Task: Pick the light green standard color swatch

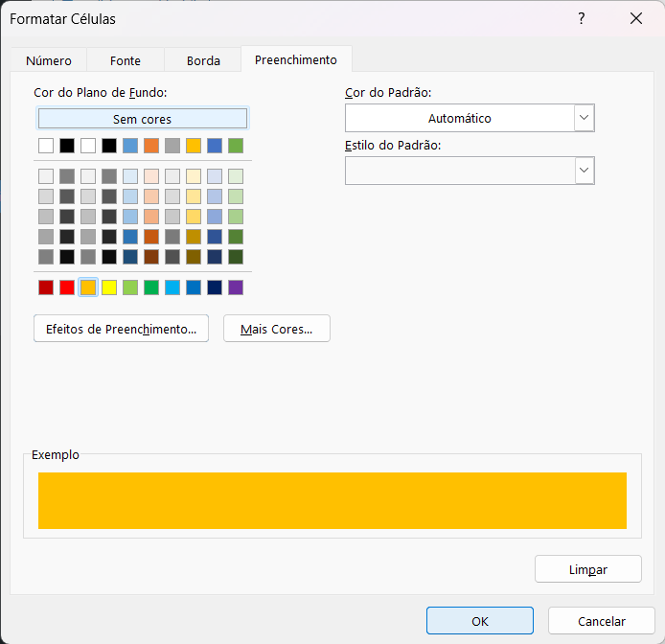Action: pyautogui.click(x=130, y=287)
